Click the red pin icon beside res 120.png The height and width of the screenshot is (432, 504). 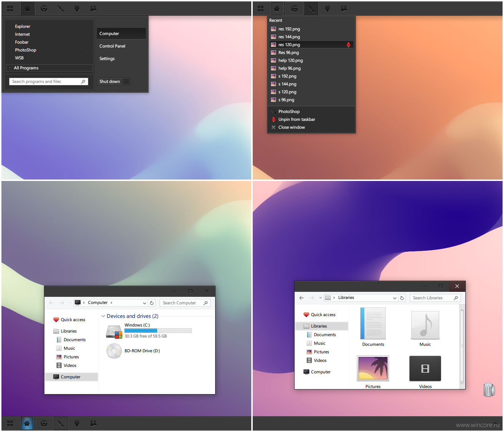(x=348, y=45)
